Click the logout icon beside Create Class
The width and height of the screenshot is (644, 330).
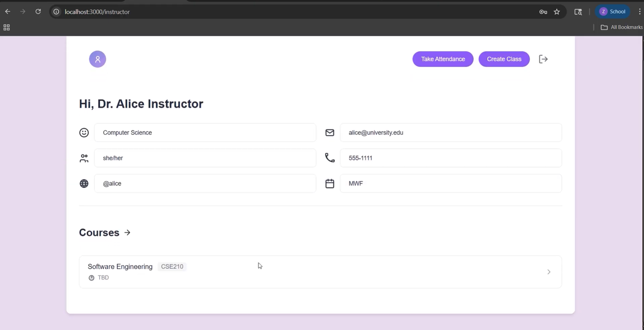point(543,59)
